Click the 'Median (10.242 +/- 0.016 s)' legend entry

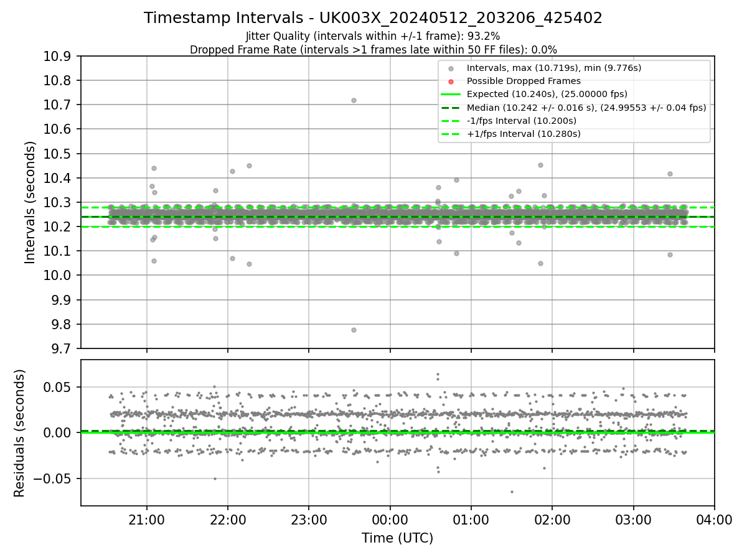click(x=586, y=108)
